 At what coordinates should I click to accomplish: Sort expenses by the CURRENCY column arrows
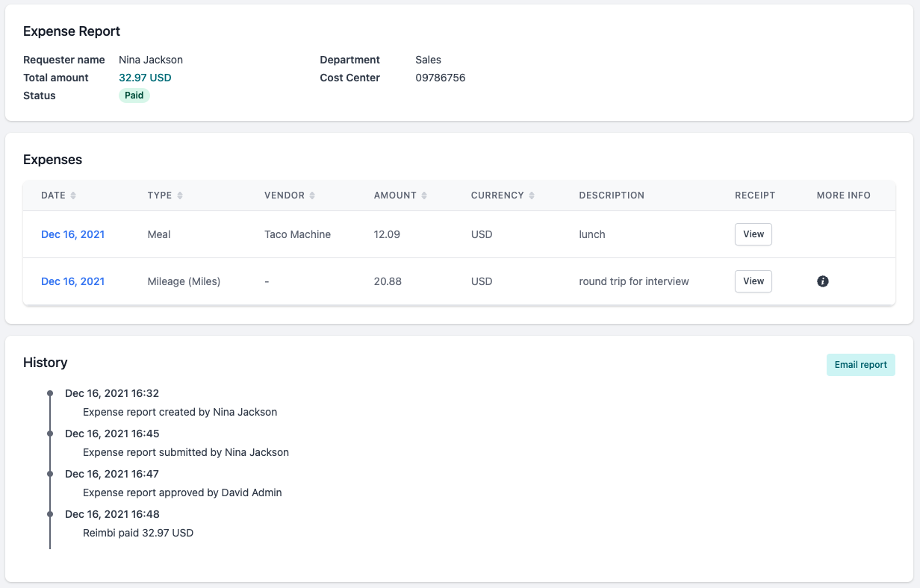tap(531, 195)
